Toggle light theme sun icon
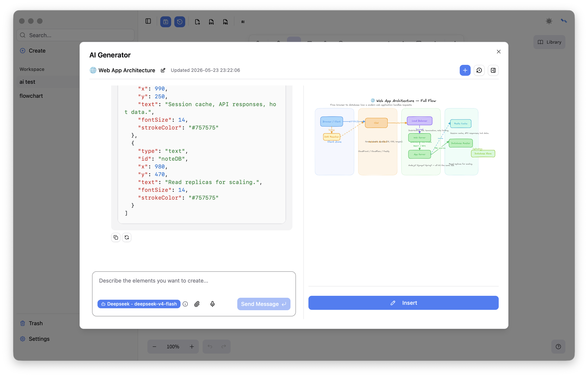 coord(549,21)
